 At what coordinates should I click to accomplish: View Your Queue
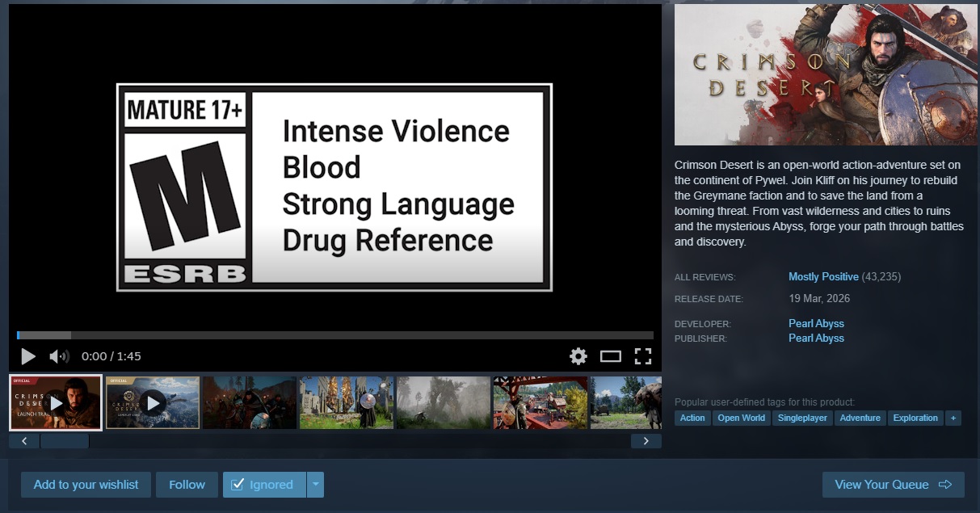pos(894,485)
